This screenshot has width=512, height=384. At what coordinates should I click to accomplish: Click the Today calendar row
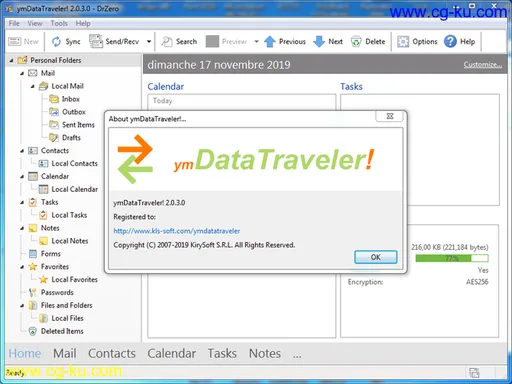(241, 101)
